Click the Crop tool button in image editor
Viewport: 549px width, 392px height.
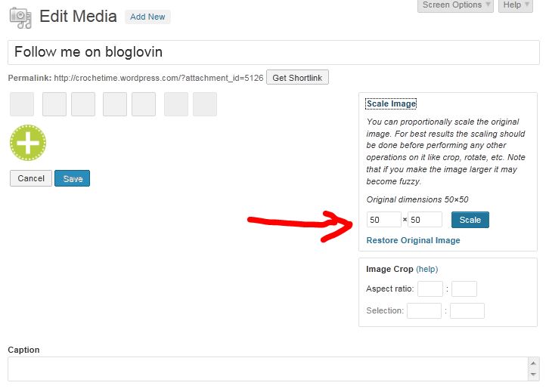click(x=22, y=104)
